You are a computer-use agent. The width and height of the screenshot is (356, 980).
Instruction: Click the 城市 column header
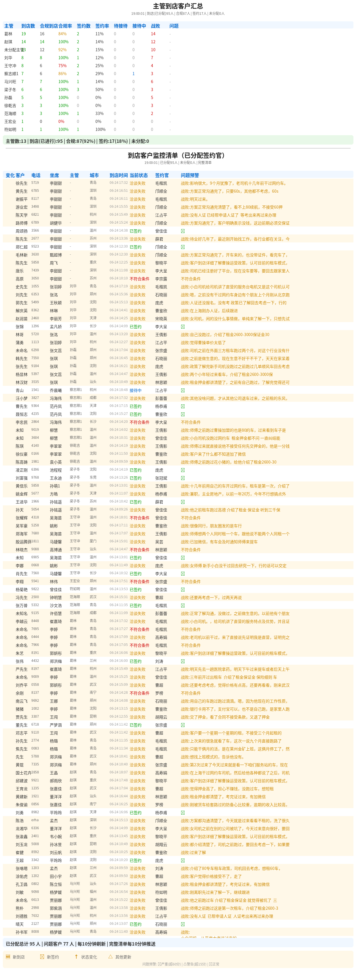pyautogui.click(x=94, y=175)
